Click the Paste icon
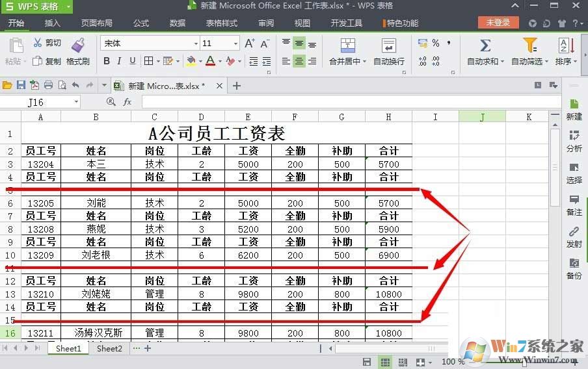 16,45
